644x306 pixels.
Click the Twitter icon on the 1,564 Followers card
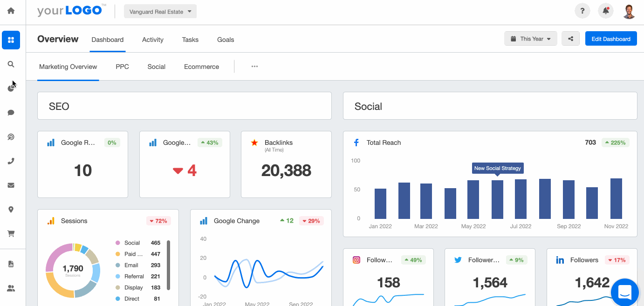[x=458, y=259]
